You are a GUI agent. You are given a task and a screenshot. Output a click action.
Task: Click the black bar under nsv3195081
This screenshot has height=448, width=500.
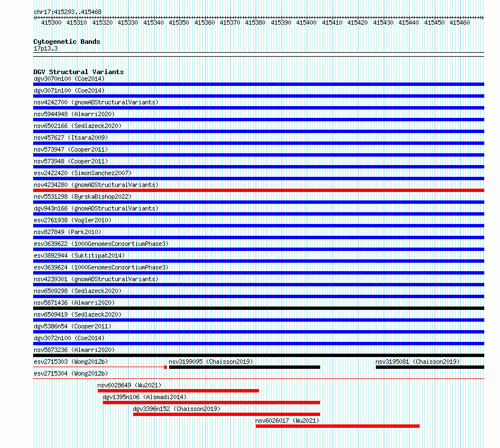(x=430, y=367)
